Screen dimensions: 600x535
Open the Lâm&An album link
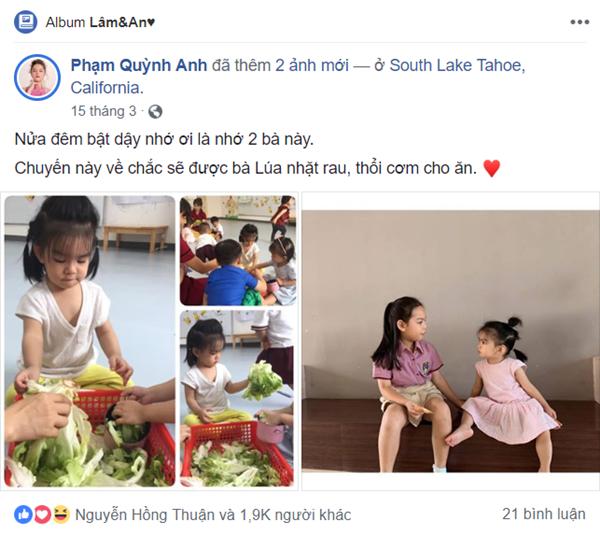(x=122, y=22)
